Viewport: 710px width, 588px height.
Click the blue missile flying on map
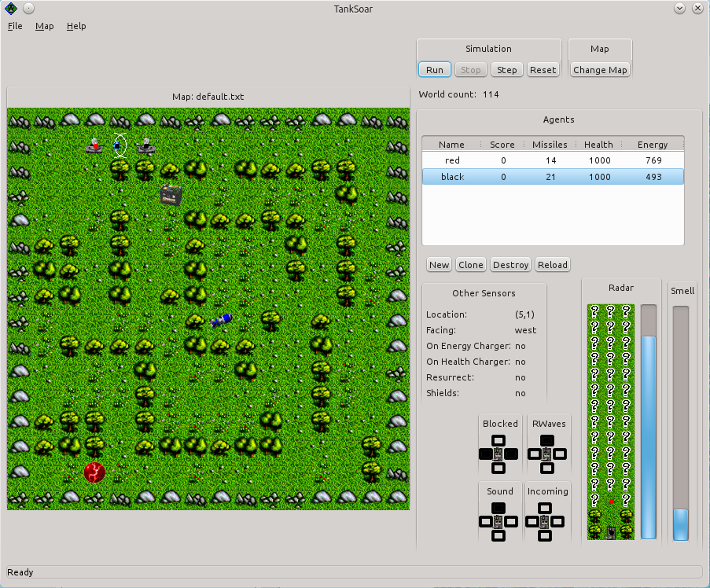[222, 319]
